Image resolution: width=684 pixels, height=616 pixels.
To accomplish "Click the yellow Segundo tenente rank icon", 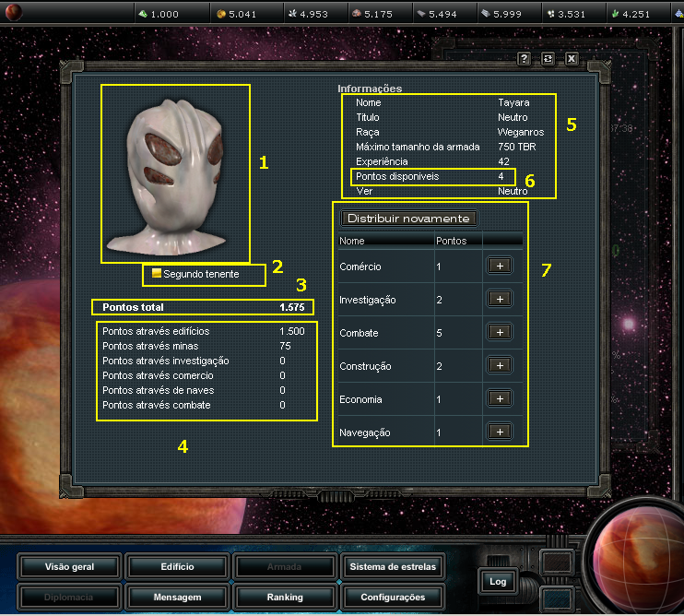I will pyautogui.click(x=157, y=273).
